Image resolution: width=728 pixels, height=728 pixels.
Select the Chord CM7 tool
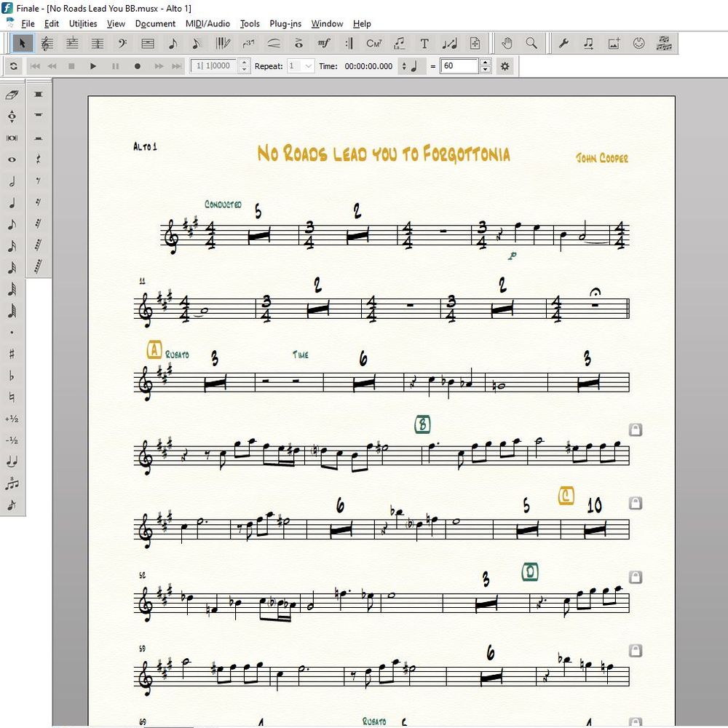click(x=373, y=44)
